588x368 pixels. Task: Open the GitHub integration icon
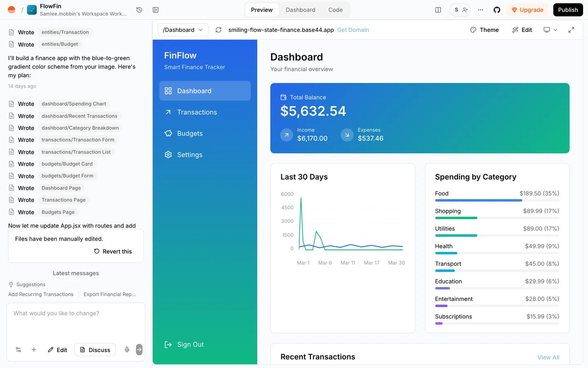(x=497, y=10)
